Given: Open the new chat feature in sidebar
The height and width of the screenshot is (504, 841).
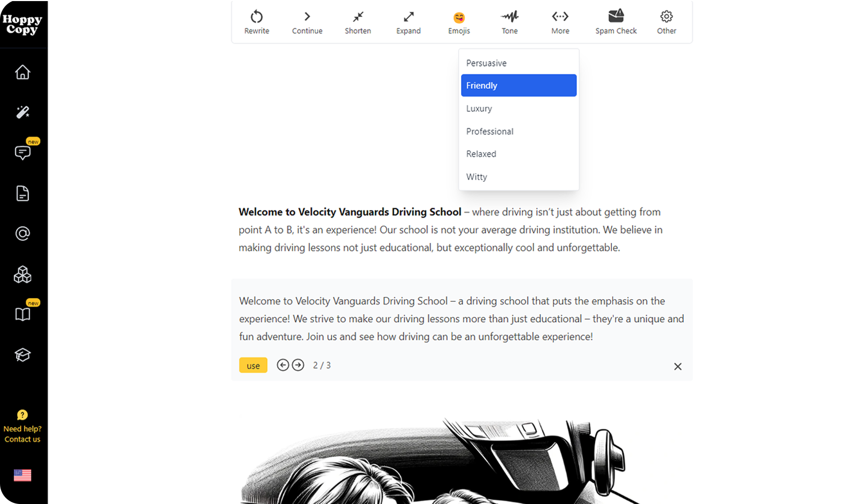Looking at the screenshot, I should pos(23,153).
